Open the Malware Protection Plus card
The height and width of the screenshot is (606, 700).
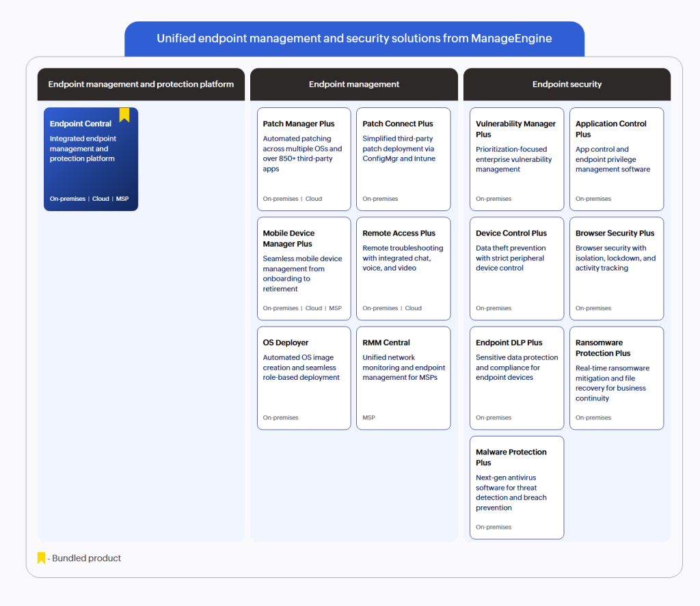pos(517,488)
